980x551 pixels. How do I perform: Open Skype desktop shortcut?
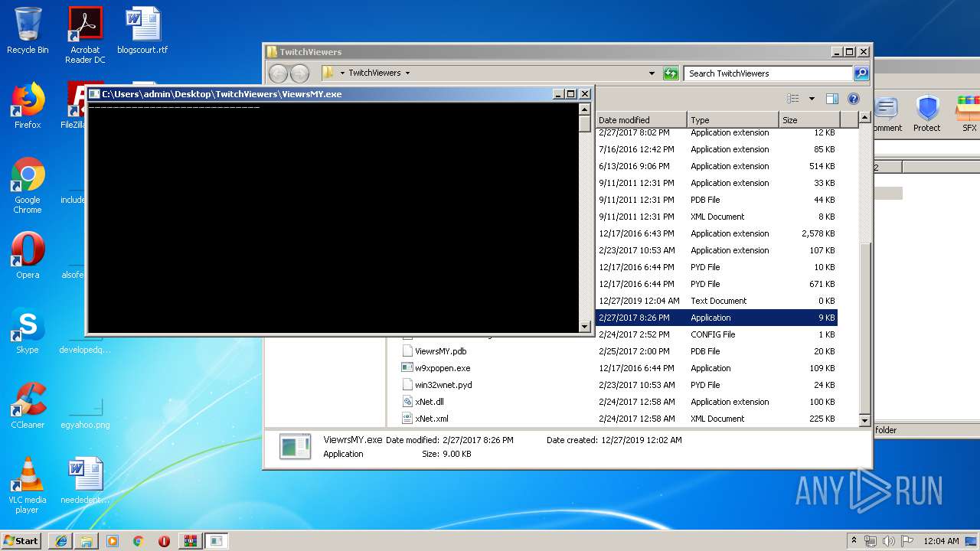28,331
